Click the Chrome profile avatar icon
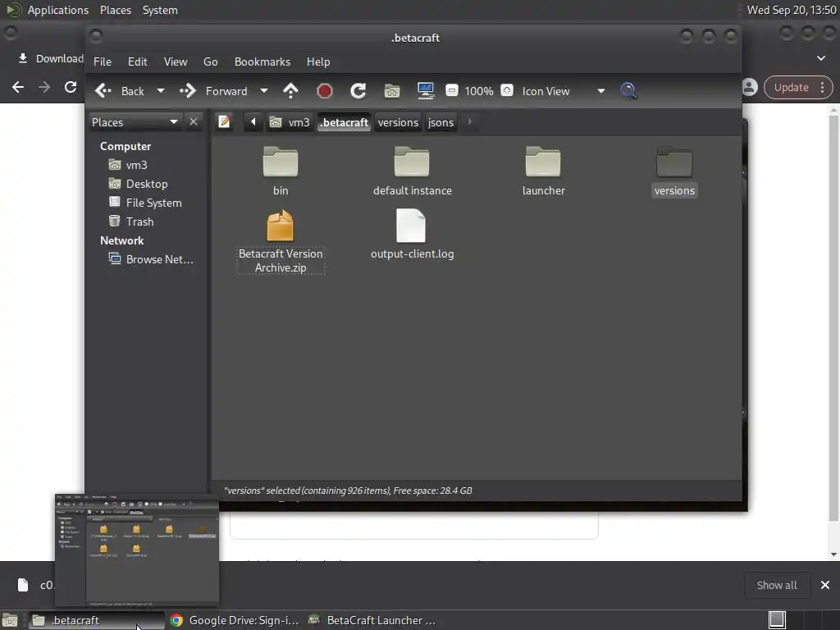The height and width of the screenshot is (630, 840). point(750,87)
